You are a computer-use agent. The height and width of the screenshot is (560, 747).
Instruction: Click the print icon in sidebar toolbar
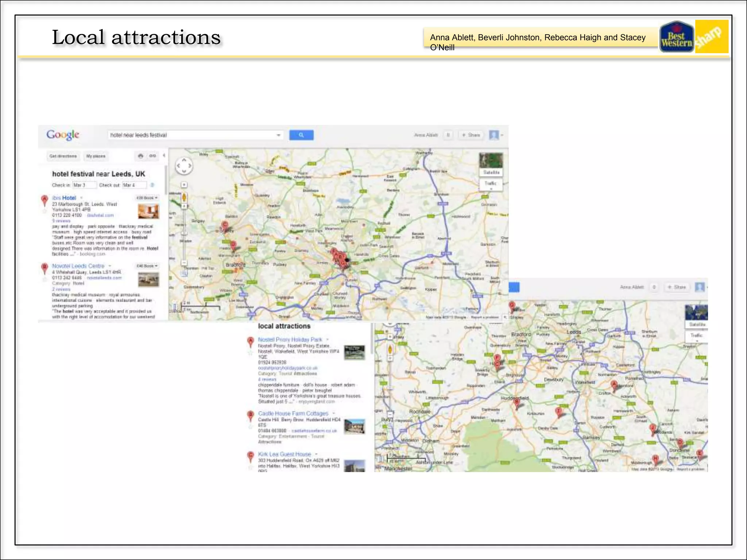point(140,156)
